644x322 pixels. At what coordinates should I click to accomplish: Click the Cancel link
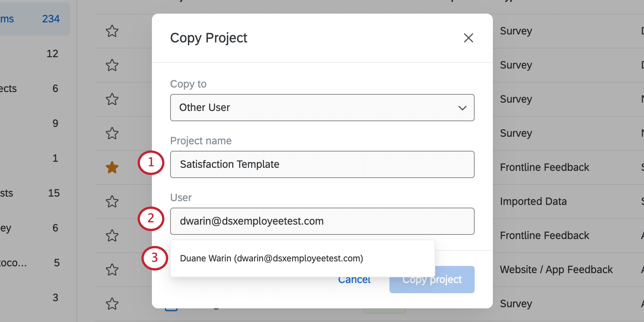tap(354, 280)
